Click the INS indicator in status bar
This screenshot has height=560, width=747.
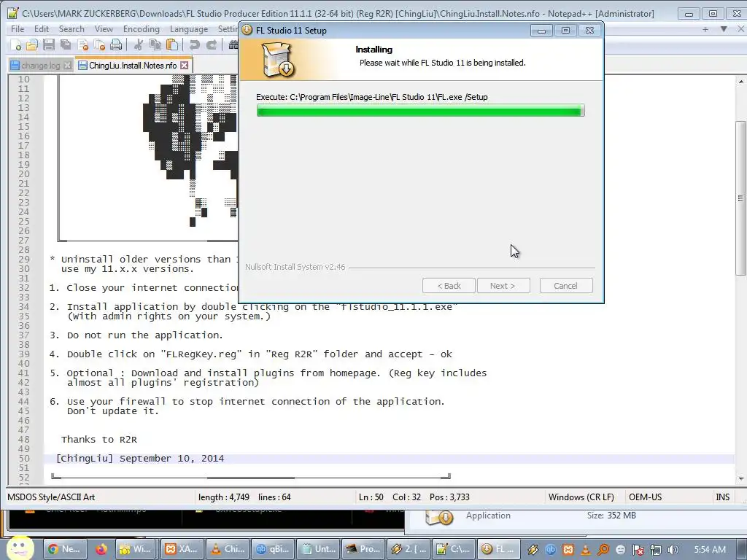point(723,497)
